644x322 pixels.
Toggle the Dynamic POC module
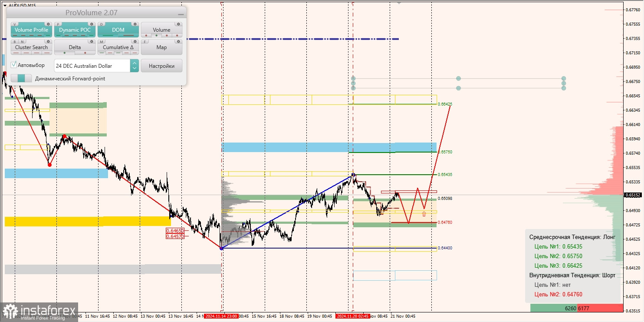click(x=75, y=30)
